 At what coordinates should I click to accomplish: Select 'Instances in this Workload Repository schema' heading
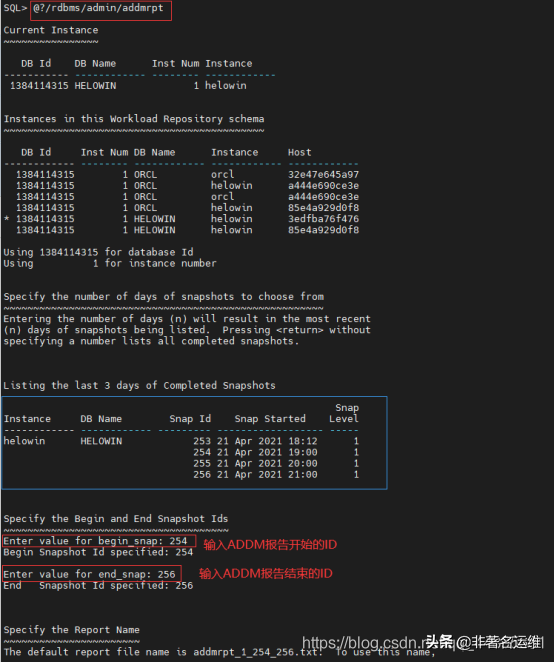[134, 119]
